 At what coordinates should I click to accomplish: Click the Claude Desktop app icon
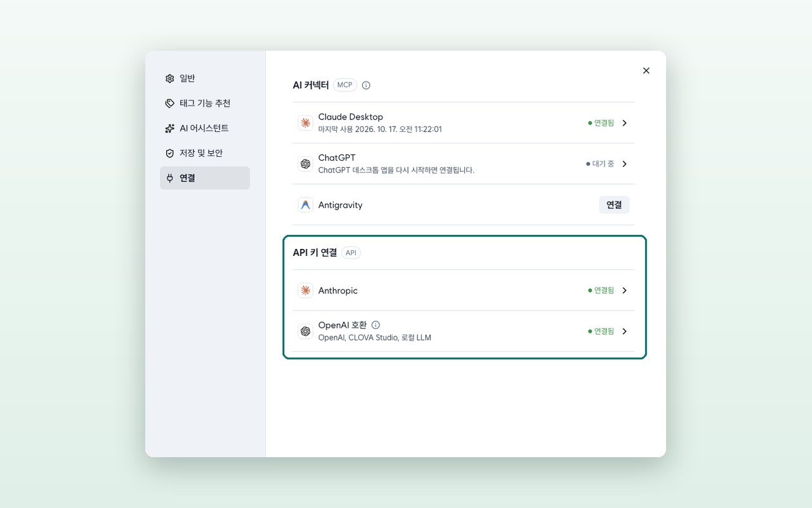(x=305, y=123)
